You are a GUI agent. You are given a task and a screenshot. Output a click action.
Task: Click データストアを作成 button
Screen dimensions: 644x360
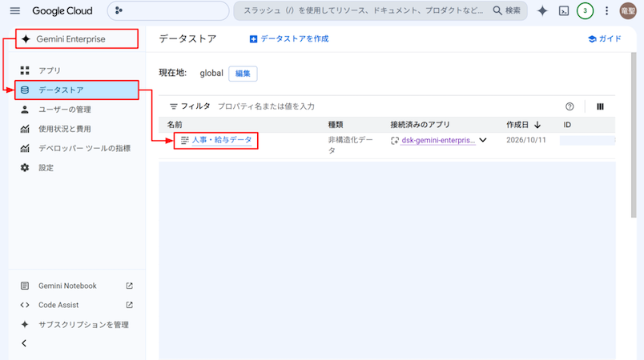pyautogui.click(x=288, y=39)
